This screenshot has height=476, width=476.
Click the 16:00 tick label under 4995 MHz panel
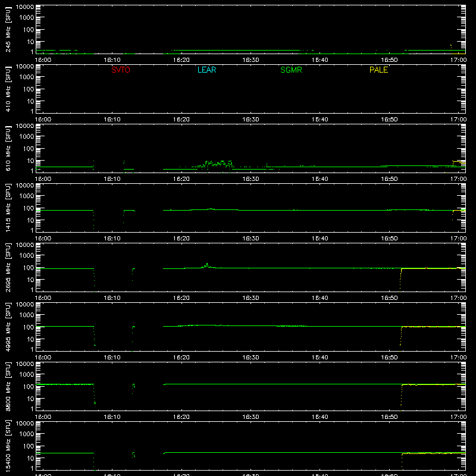pyautogui.click(x=43, y=358)
